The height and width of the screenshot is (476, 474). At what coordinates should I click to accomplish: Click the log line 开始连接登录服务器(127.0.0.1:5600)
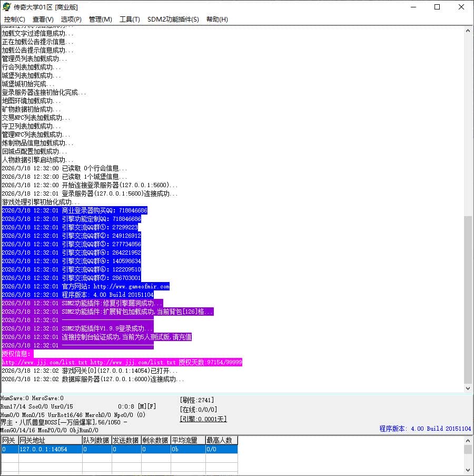pos(90,185)
